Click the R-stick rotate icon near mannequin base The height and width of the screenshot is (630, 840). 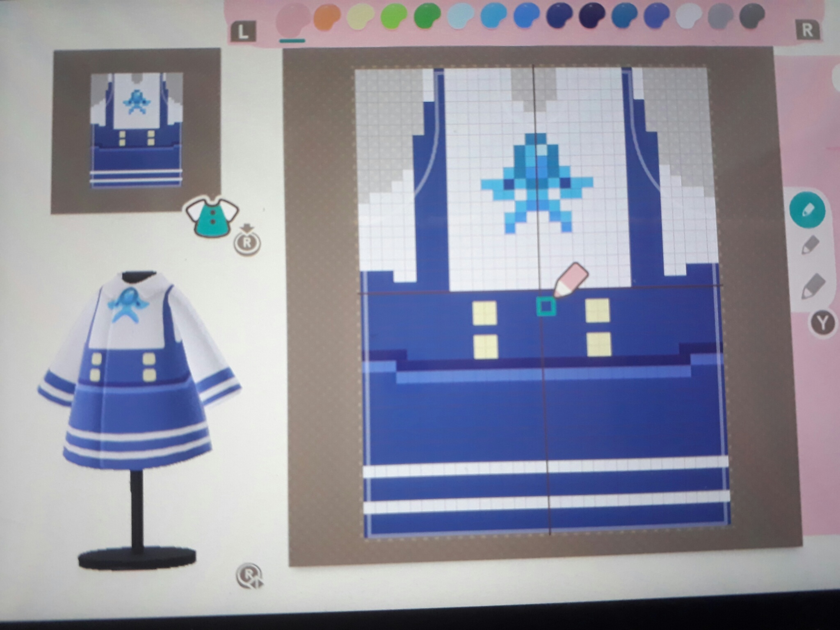pyautogui.click(x=250, y=576)
